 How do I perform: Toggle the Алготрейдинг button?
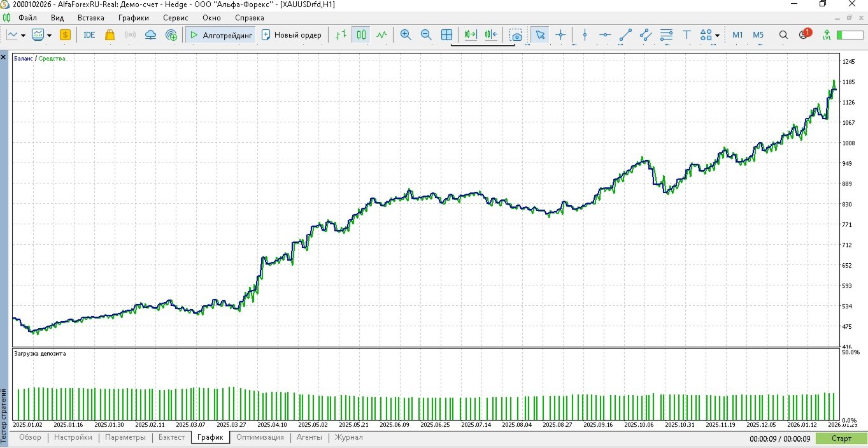pos(221,34)
